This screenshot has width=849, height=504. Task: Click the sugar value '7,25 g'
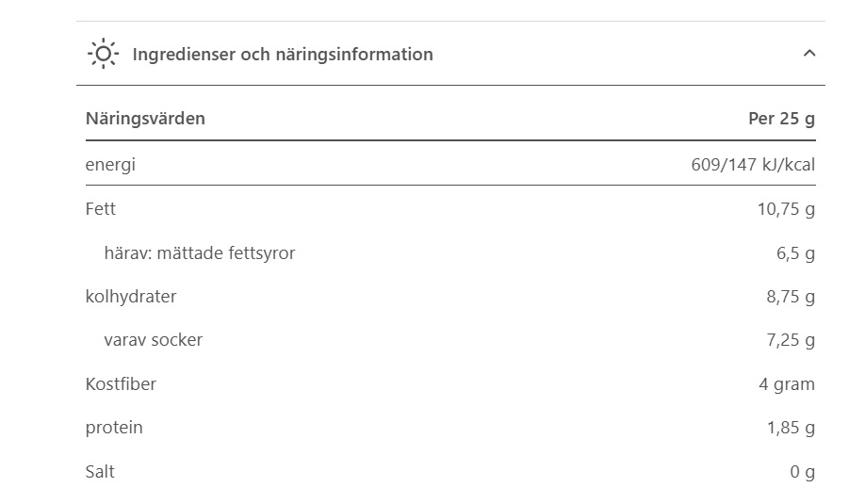pos(791,341)
